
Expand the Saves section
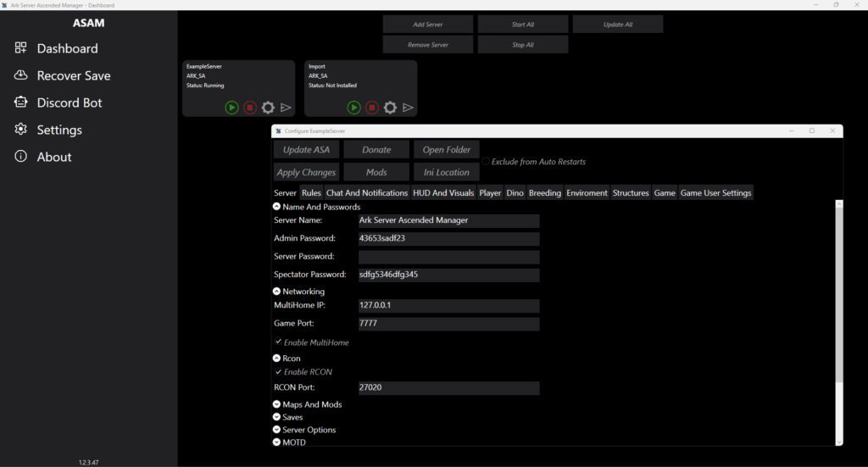point(277,417)
